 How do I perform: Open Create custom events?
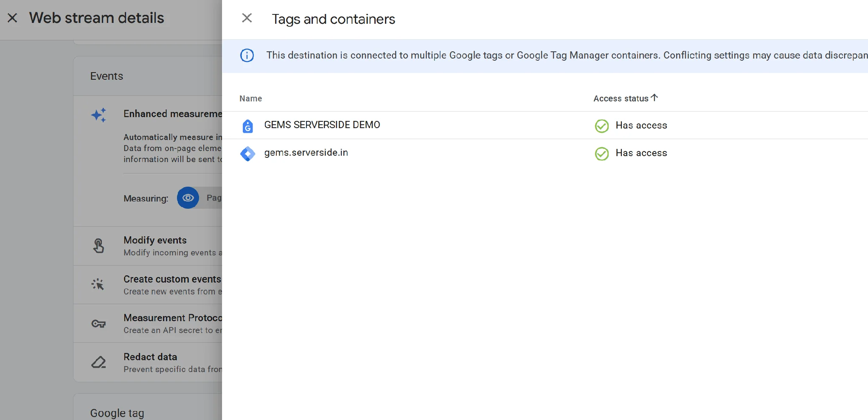pos(148,285)
